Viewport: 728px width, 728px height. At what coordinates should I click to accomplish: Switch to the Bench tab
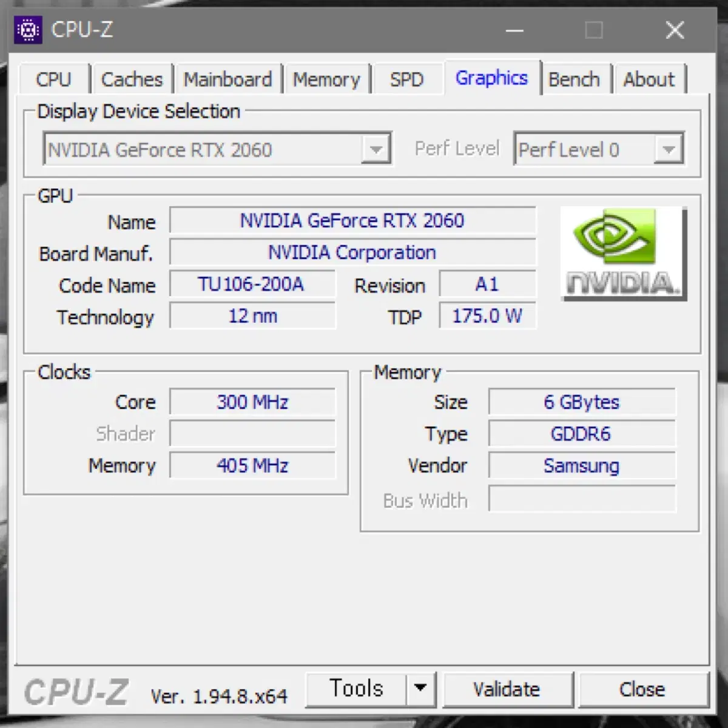tap(575, 79)
